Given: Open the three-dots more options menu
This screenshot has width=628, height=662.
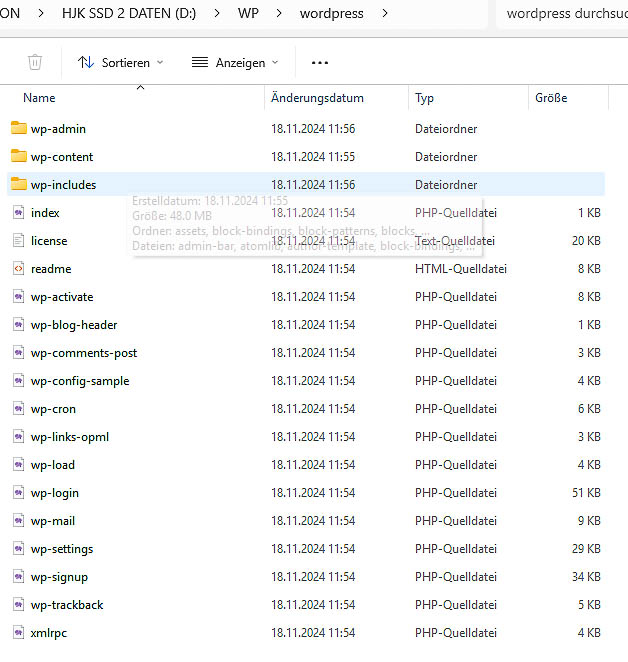Looking at the screenshot, I should click(x=320, y=62).
